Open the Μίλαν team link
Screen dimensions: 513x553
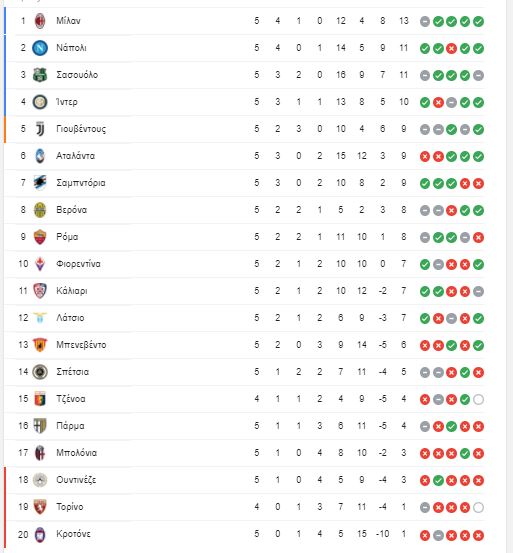pyautogui.click(x=68, y=21)
